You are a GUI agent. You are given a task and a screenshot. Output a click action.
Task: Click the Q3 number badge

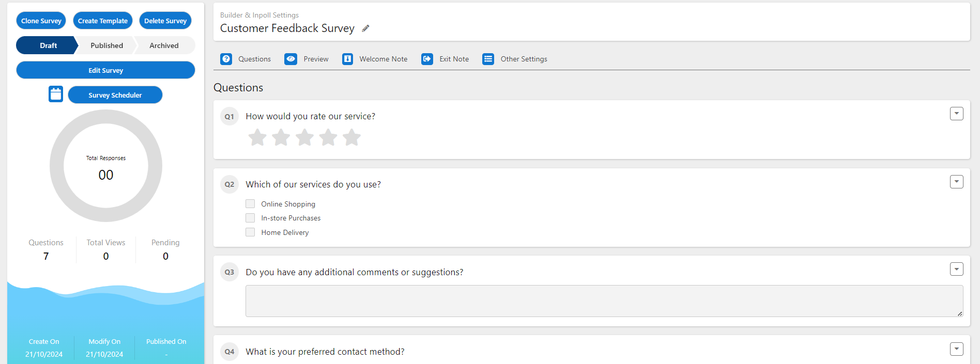(229, 272)
